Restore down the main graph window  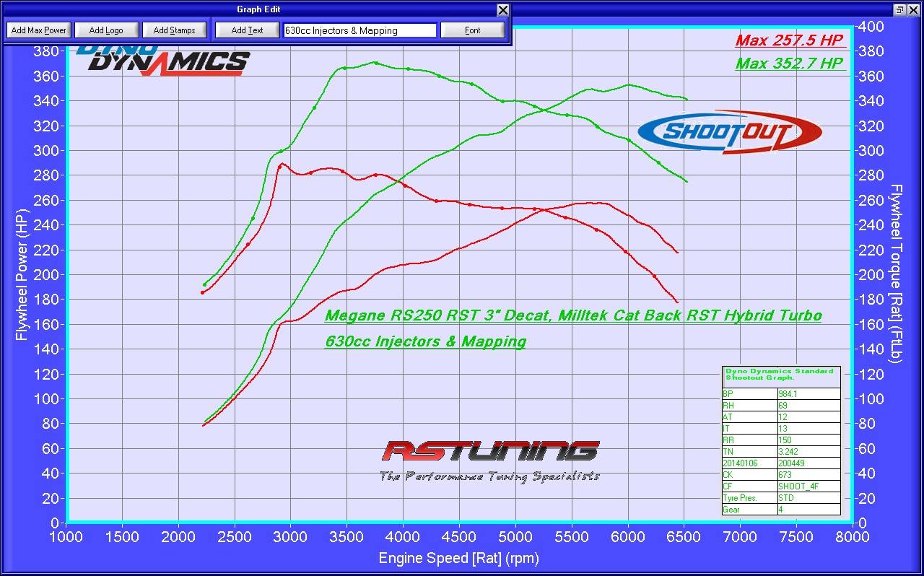pyautogui.click(x=900, y=9)
